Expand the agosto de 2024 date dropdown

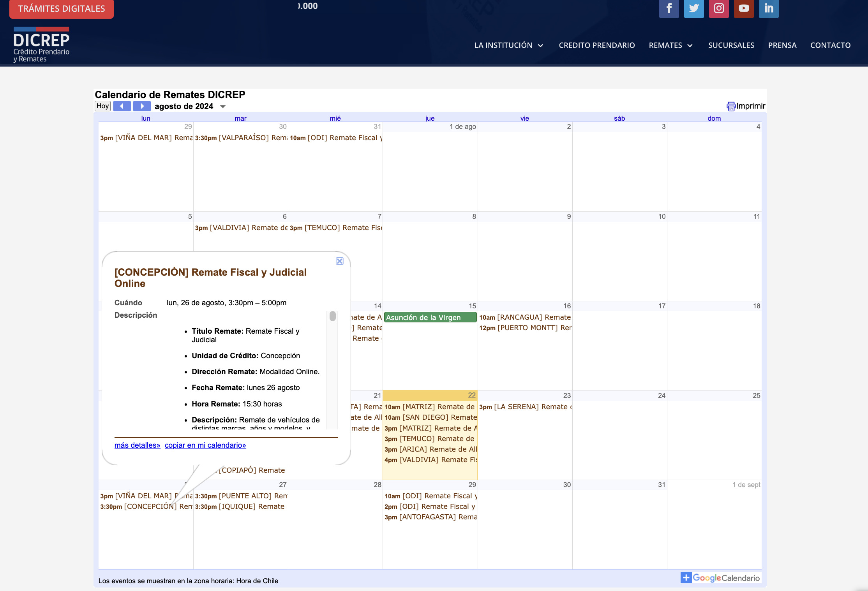pyautogui.click(x=223, y=107)
